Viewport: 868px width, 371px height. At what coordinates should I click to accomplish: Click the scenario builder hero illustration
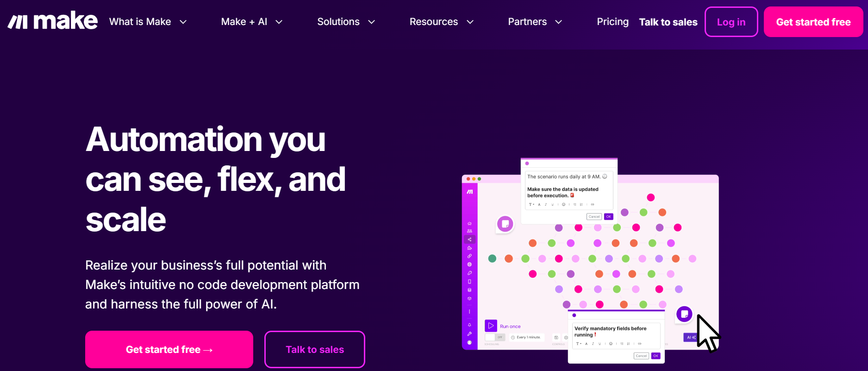pos(591,261)
